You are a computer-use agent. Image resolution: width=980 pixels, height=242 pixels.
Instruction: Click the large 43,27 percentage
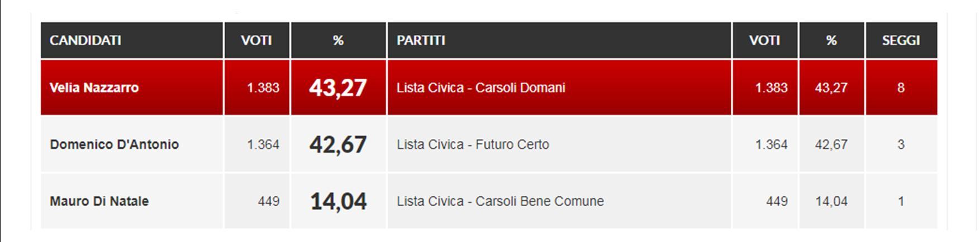tap(338, 88)
